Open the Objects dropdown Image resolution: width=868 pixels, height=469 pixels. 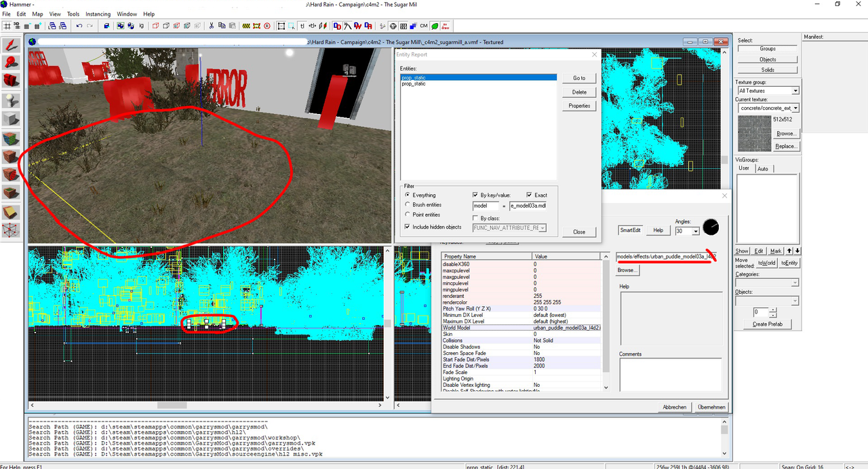795,301
